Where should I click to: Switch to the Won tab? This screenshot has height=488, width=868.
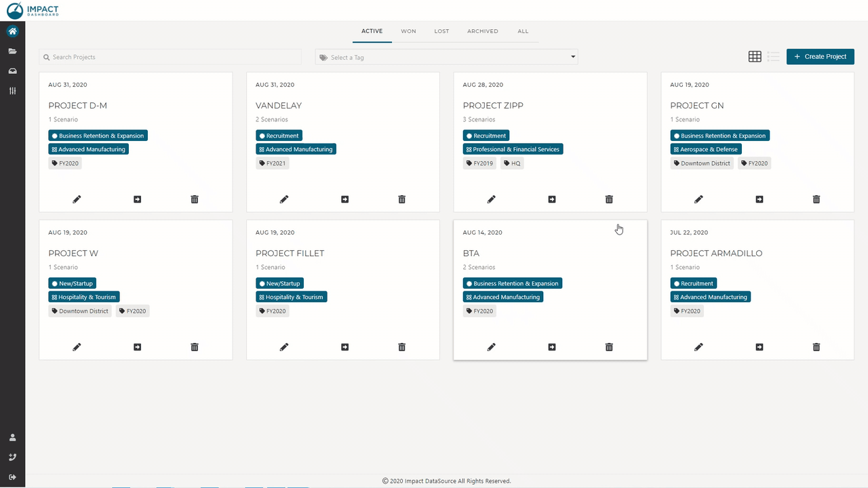coord(408,31)
